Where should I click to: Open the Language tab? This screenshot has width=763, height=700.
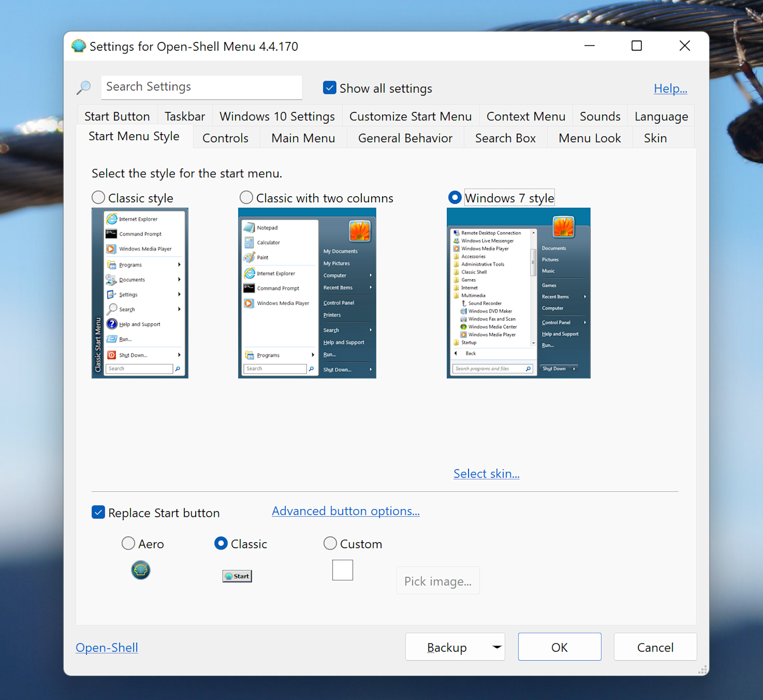coord(661,117)
